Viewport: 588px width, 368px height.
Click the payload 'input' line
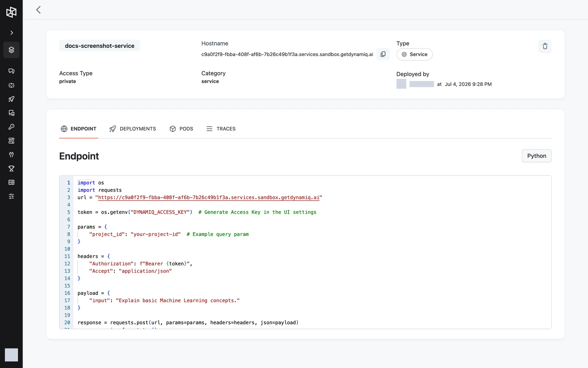coord(164,301)
